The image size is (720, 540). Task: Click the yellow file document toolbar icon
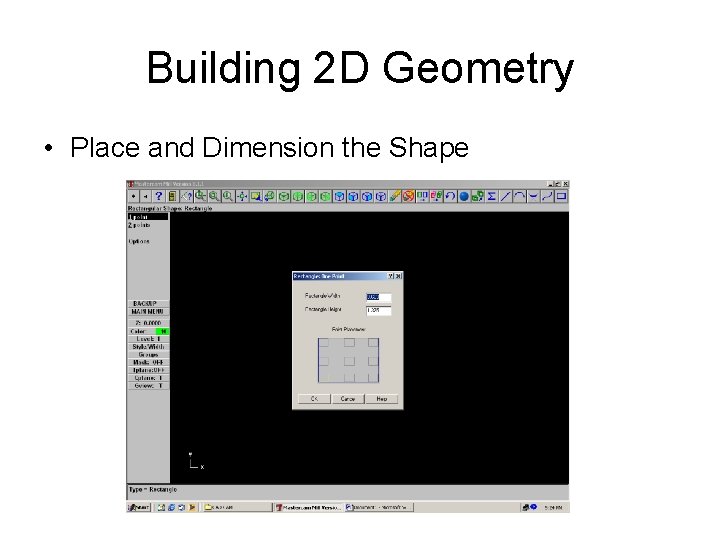(x=172, y=197)
